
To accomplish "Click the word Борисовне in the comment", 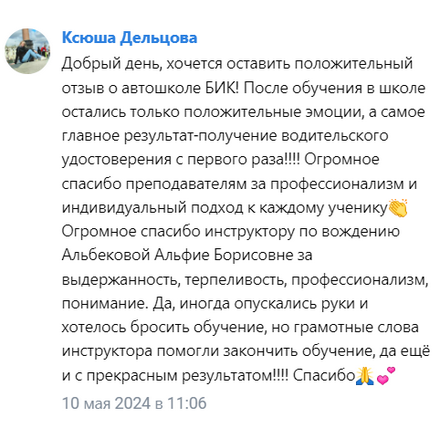I will (x=253, y=255).
